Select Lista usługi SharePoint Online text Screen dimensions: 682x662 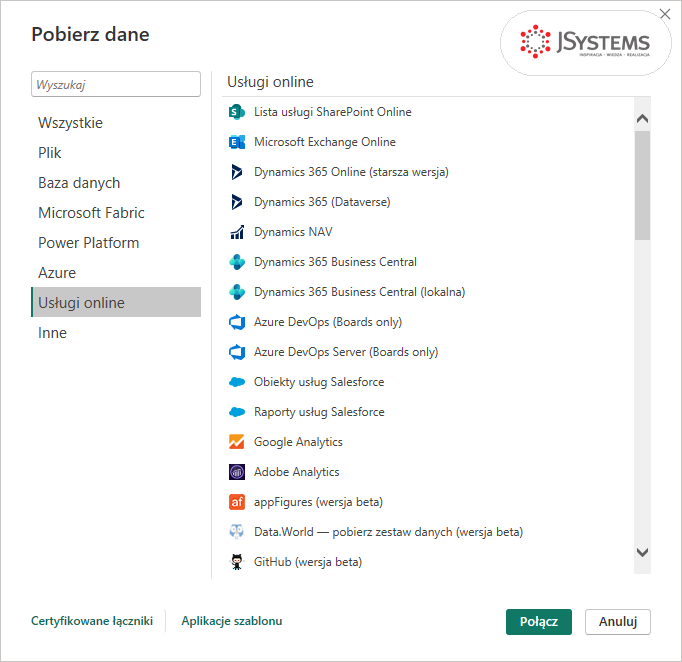coord(333,112)
